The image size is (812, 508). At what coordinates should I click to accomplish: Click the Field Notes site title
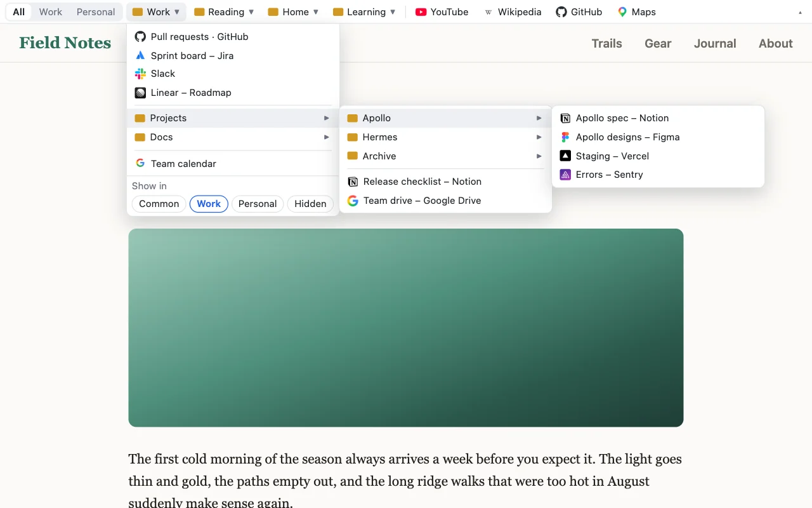coord(65,43)
